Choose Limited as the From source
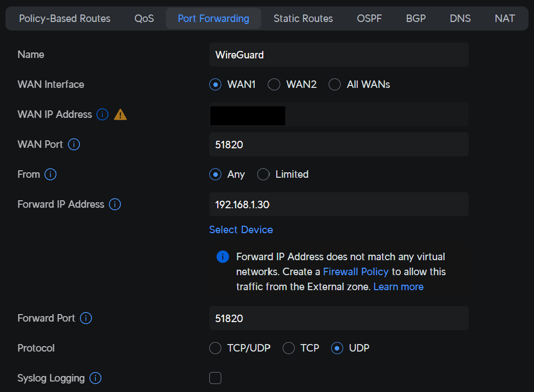534x392 pixels. (x=263, y=174)
